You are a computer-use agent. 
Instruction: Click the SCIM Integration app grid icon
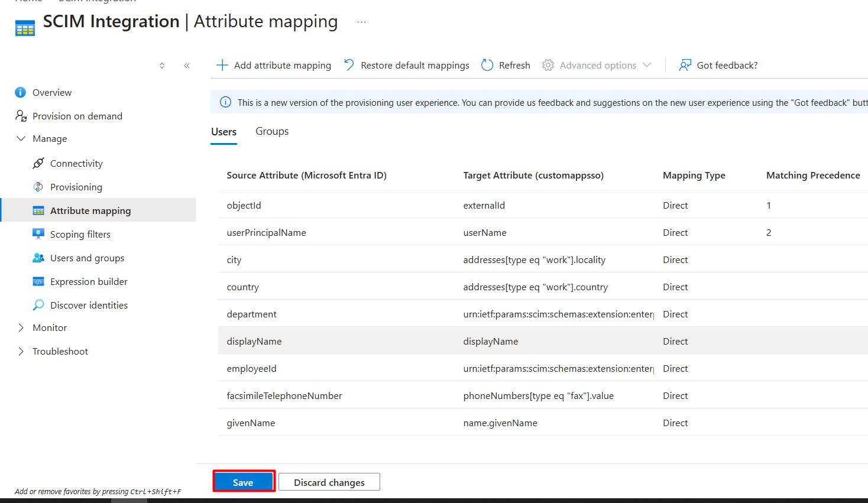25,28
